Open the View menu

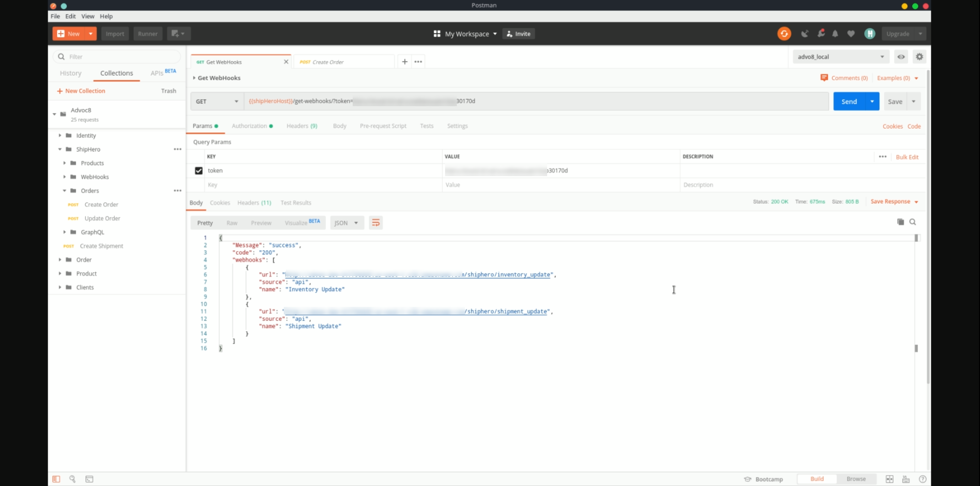[88, 16]
